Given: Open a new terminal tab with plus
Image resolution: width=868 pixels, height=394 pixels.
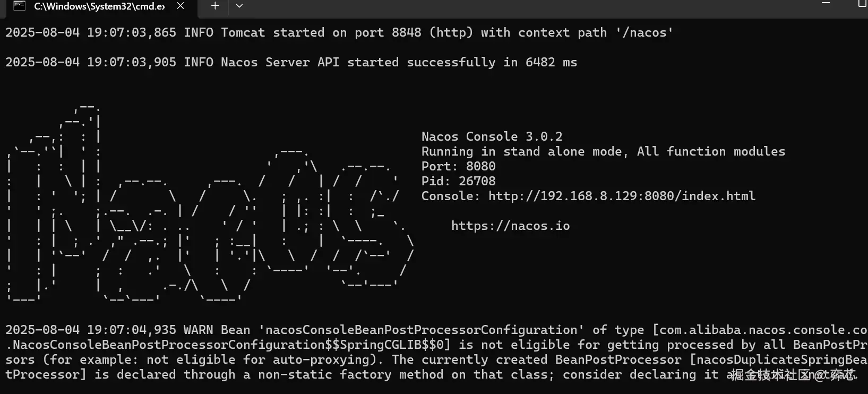Looking at the screenshot, I should click(215, 6).
